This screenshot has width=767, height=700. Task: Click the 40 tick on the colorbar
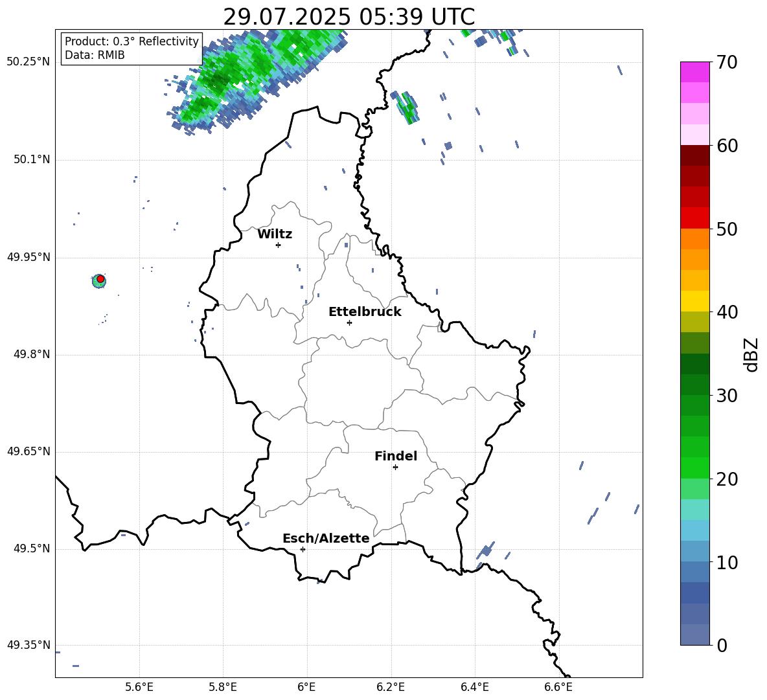726,312
